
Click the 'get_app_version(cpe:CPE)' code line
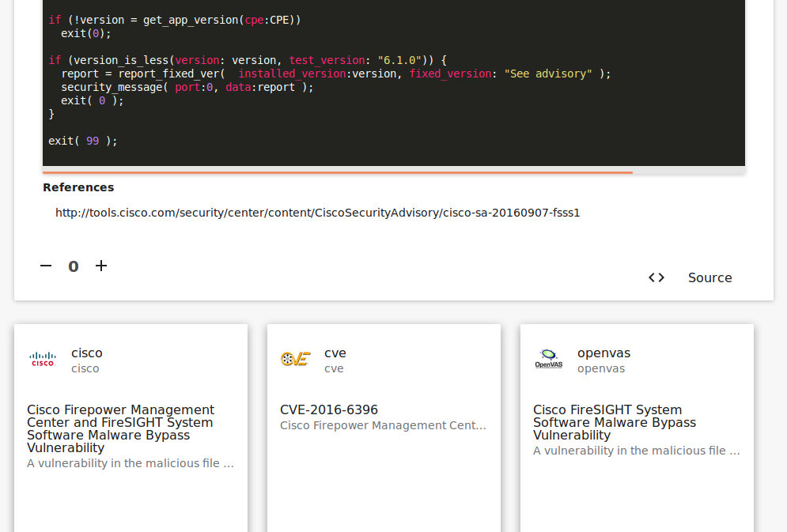(175, 20)
